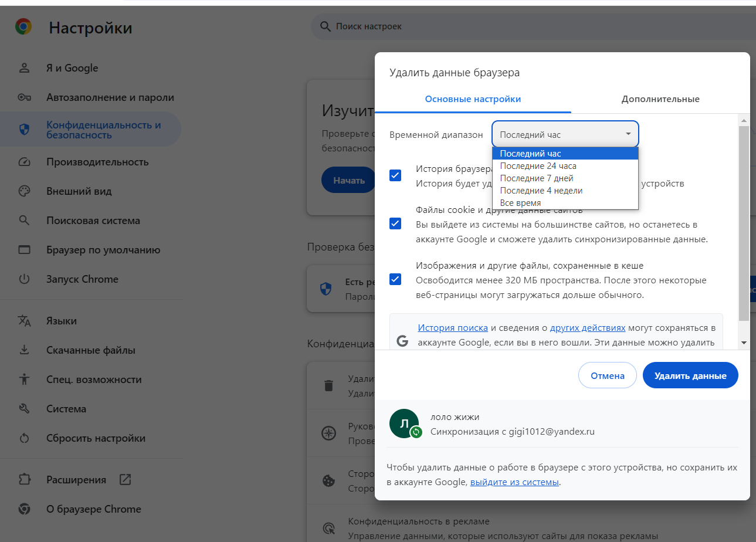Image resolution: width=756 pixels, height=542 pixels.
Task: Click the trash can icon in the privacy list
Action: [x=328, y=385]
